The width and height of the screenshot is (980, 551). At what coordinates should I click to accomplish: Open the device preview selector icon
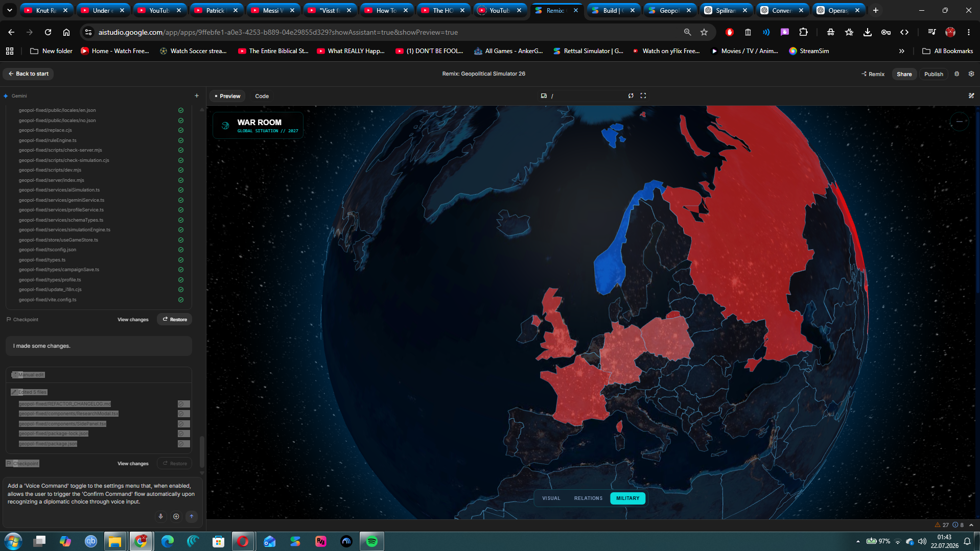pyautogui.click(x=544, y=95)
